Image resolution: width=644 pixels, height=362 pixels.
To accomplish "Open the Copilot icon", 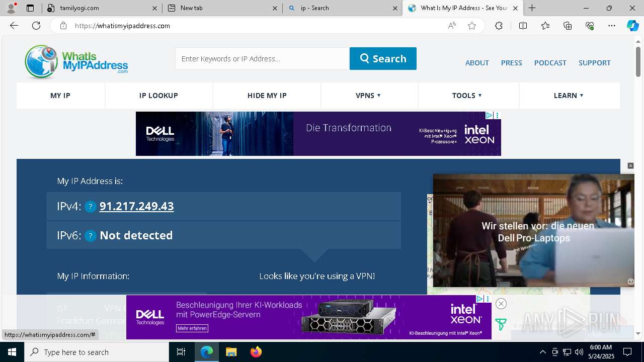I will (x=632, y=26).
